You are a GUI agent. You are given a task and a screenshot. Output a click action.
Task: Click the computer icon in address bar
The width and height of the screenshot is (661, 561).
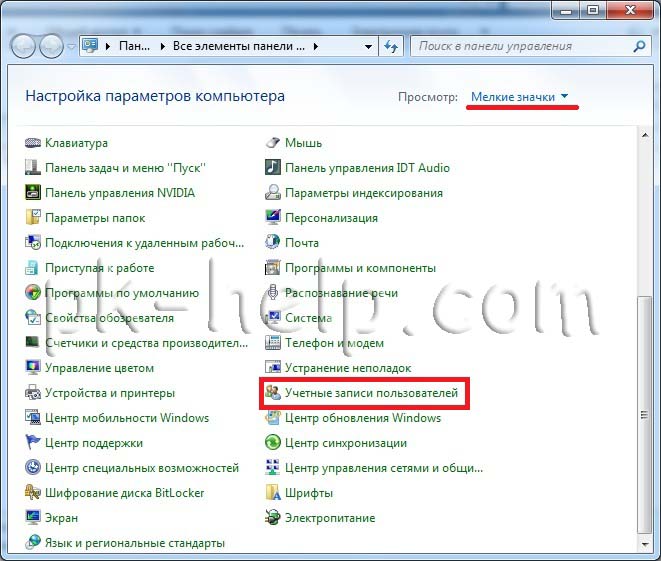coord(90,46)
